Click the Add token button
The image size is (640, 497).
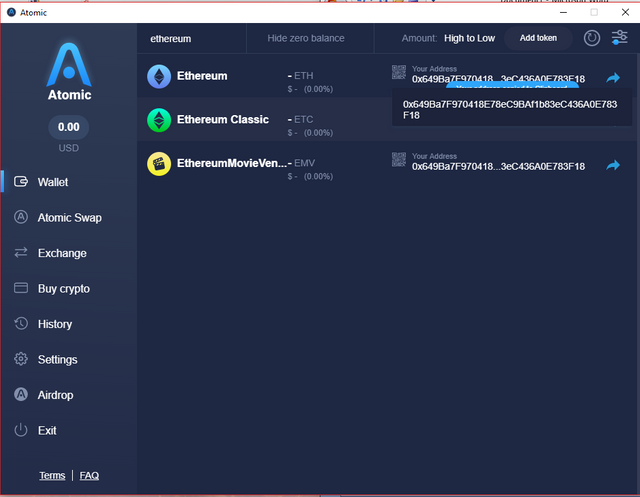538,38
